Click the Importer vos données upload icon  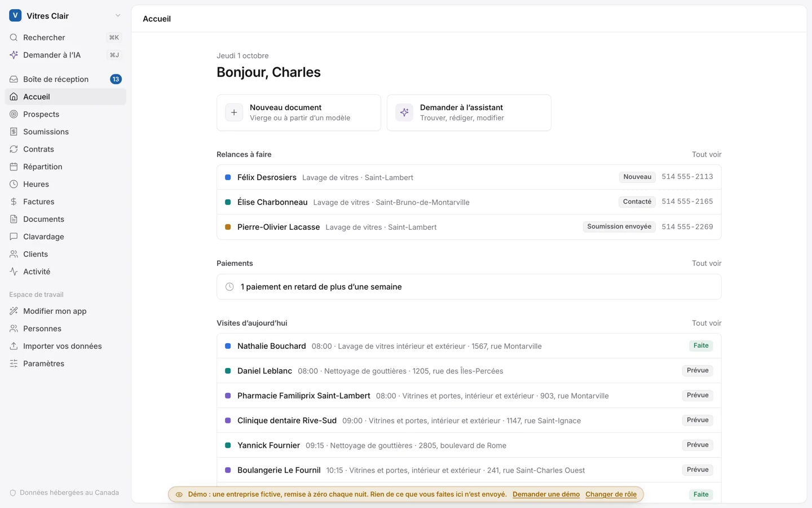click(14, 346)
